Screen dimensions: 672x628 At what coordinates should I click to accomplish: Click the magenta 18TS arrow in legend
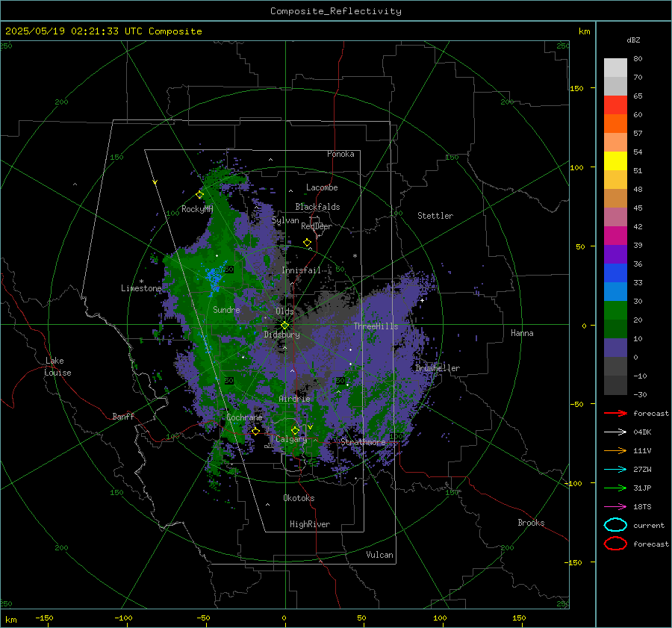[615, 507]
